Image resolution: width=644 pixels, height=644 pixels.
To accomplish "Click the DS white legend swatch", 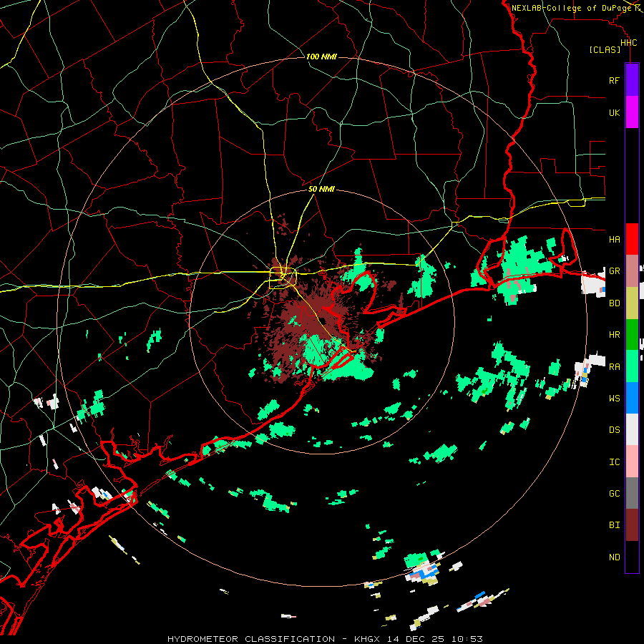I will coord(632,429).
